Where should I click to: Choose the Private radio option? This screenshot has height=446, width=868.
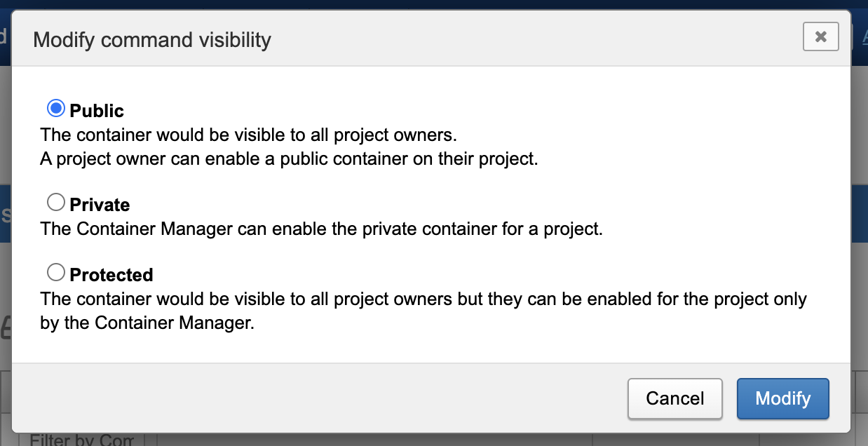pyautogui.click(x=55, y=203)
